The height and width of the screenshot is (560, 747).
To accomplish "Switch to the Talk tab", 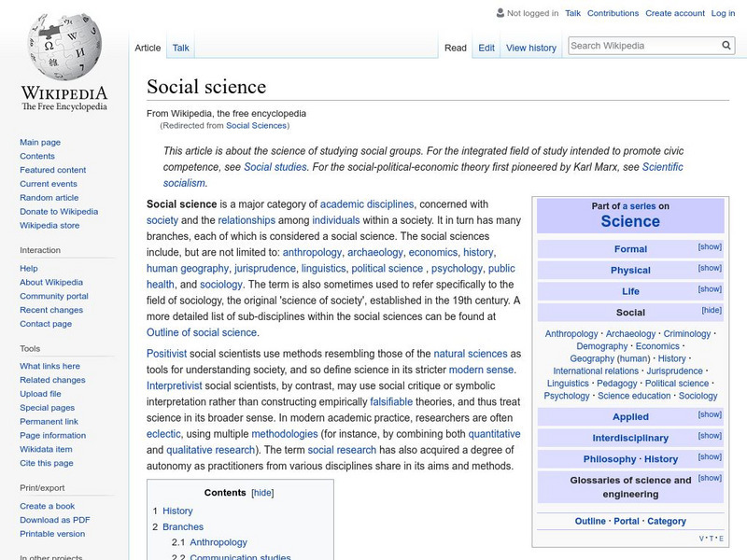I will pos(181,48).
